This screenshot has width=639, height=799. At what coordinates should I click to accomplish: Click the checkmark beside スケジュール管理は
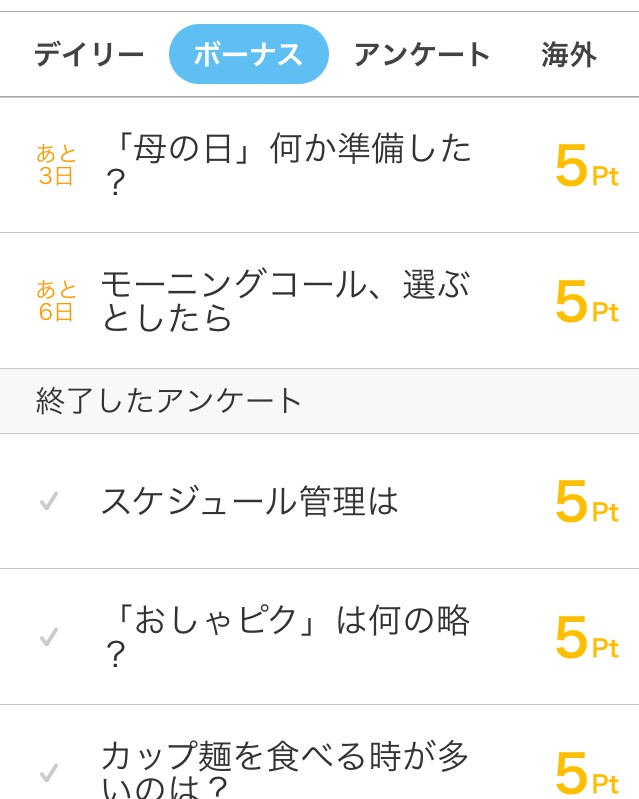48,501
